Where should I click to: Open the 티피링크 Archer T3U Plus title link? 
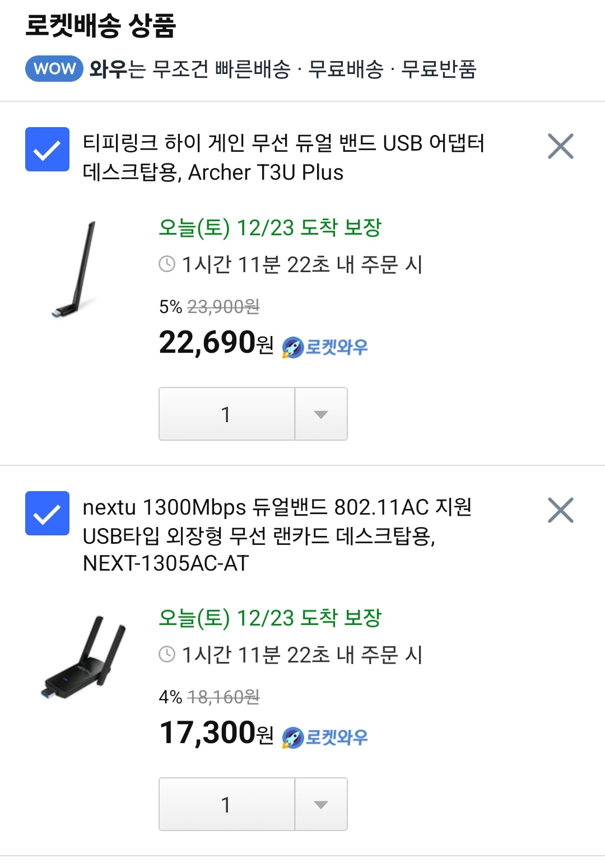283,157
